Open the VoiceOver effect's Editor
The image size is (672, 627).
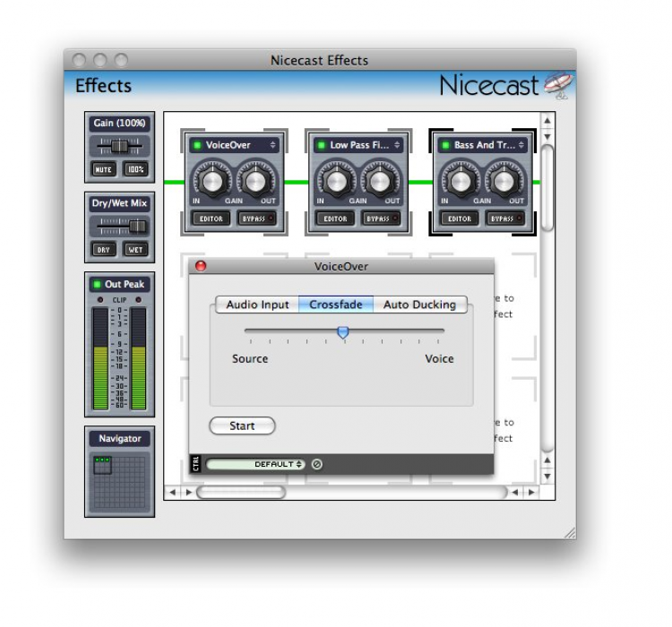click(211, 219)
